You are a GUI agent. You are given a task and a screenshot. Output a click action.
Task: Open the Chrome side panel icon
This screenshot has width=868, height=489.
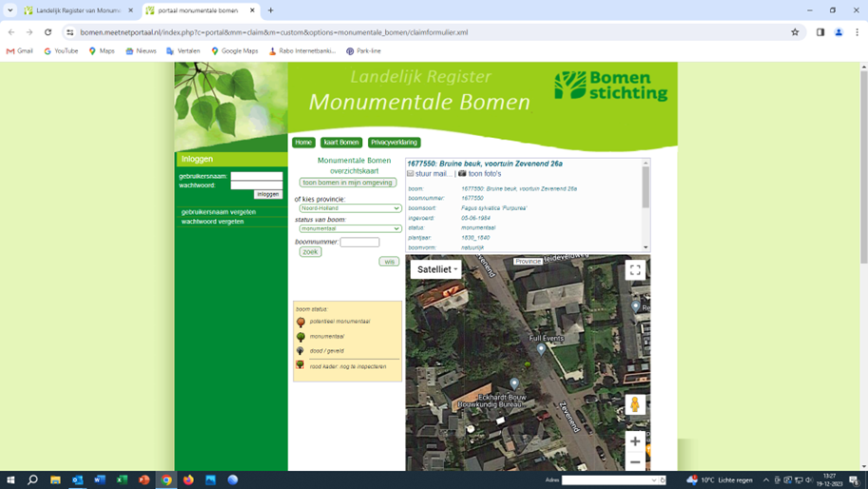(x=820, y=32)
